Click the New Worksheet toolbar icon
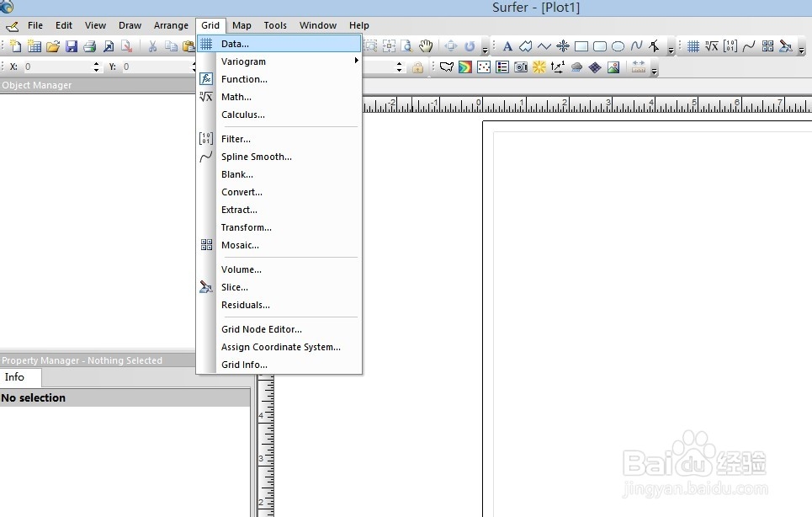Image resolution: width=812 pixels, height=517 pixels. point(34,46)
